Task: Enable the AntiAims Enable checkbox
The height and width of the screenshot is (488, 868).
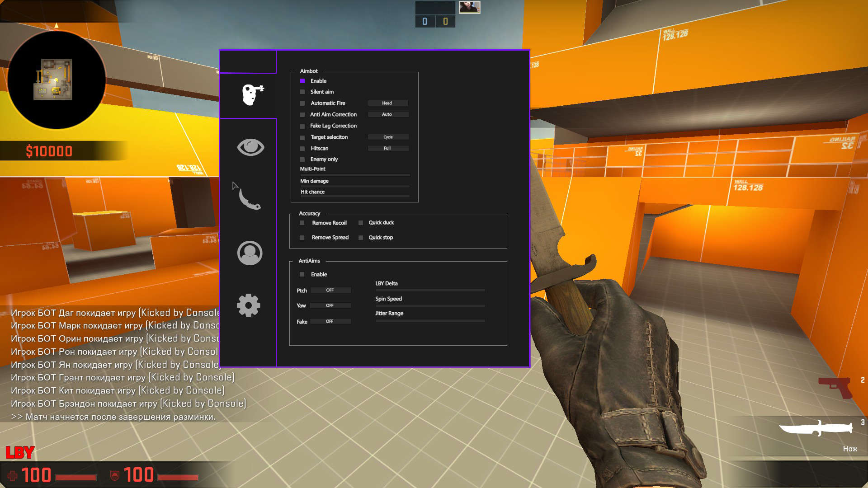Action: tap(302, 274)
